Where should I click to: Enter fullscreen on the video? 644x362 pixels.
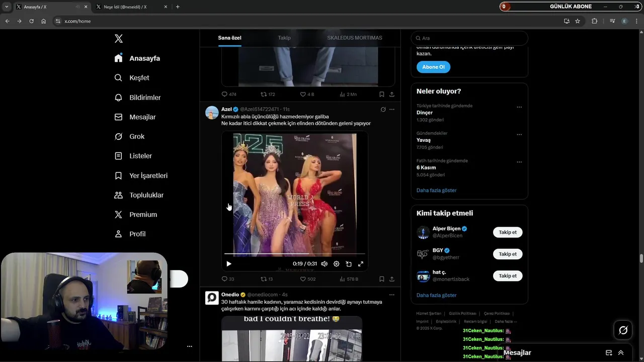(361, 264)
